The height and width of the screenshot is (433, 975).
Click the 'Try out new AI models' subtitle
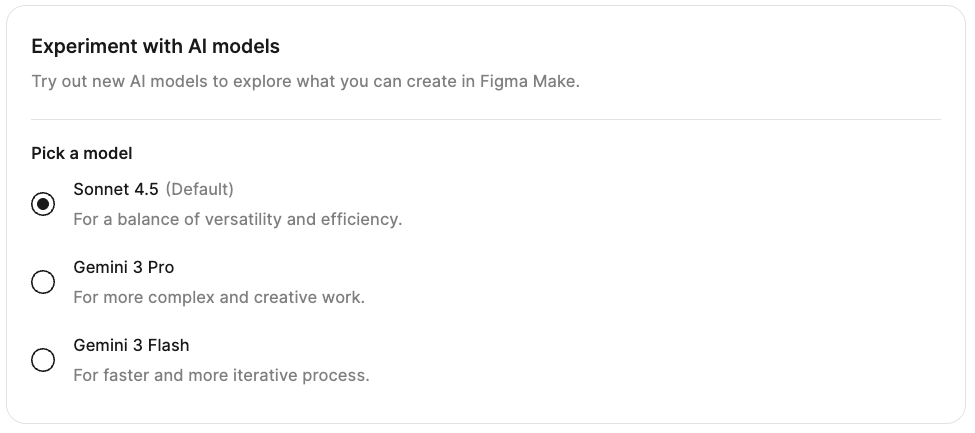tap(305, 81)
